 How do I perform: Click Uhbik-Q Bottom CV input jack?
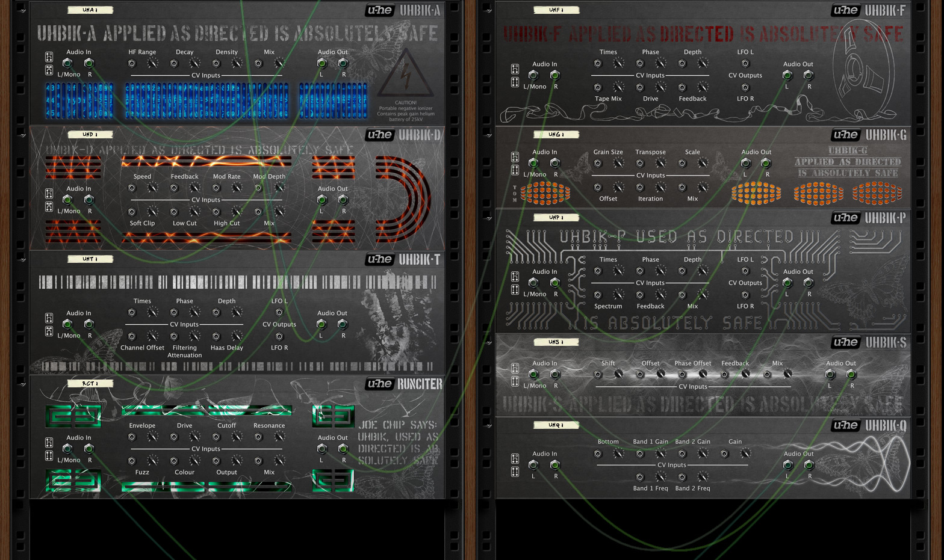pyautogui.click(x=598, y=454)
